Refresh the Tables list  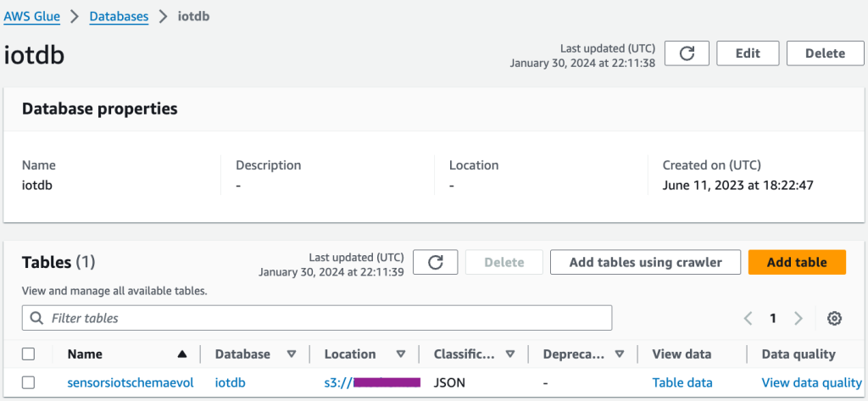point(436,262)
